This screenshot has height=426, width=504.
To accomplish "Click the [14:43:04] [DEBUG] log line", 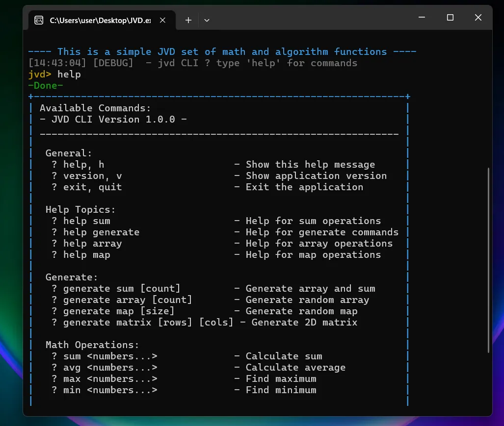I will [193, 63].
